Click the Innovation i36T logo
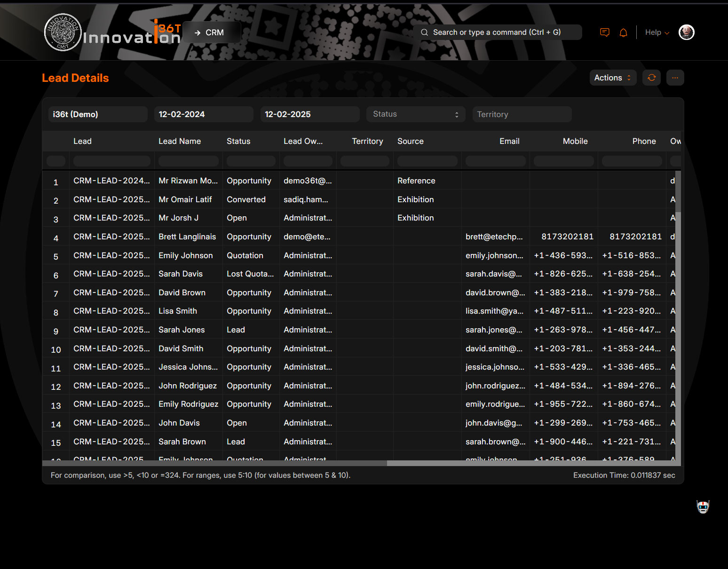Screen dimensions: 728x569 pos(112,32)
